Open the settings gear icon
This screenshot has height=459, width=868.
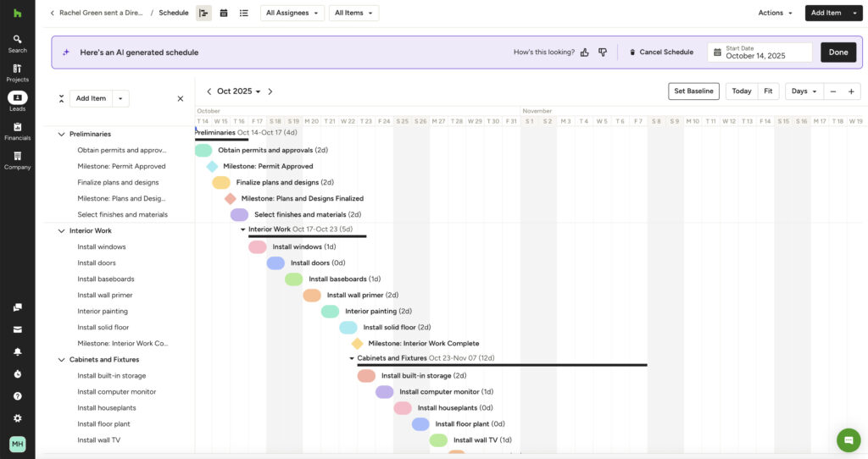[x=17, y=418]
